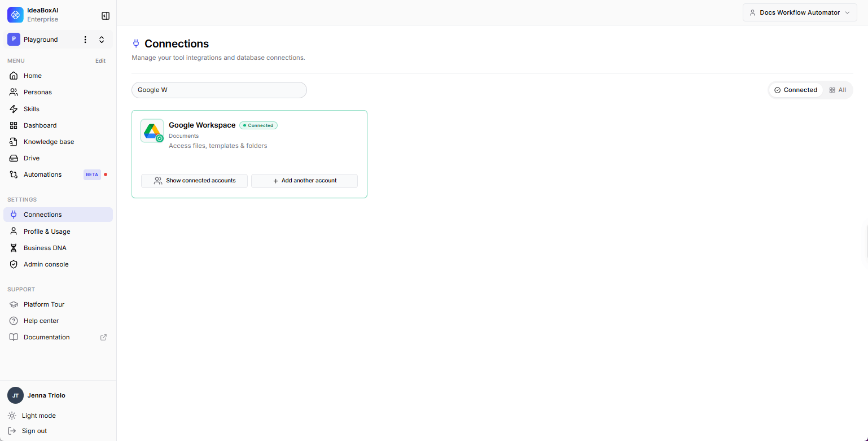868x441 pixels.
Task: Click the Business DNA helix icon
Action: click(14, 248)
